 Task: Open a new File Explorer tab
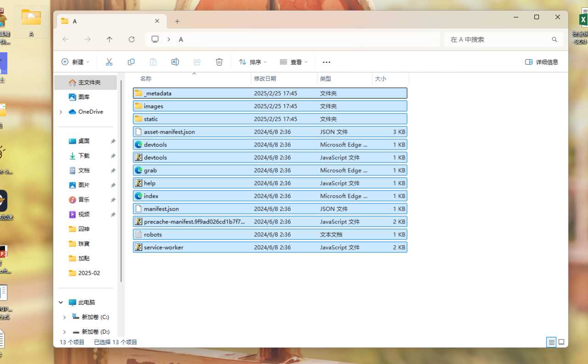coord(177,21)
